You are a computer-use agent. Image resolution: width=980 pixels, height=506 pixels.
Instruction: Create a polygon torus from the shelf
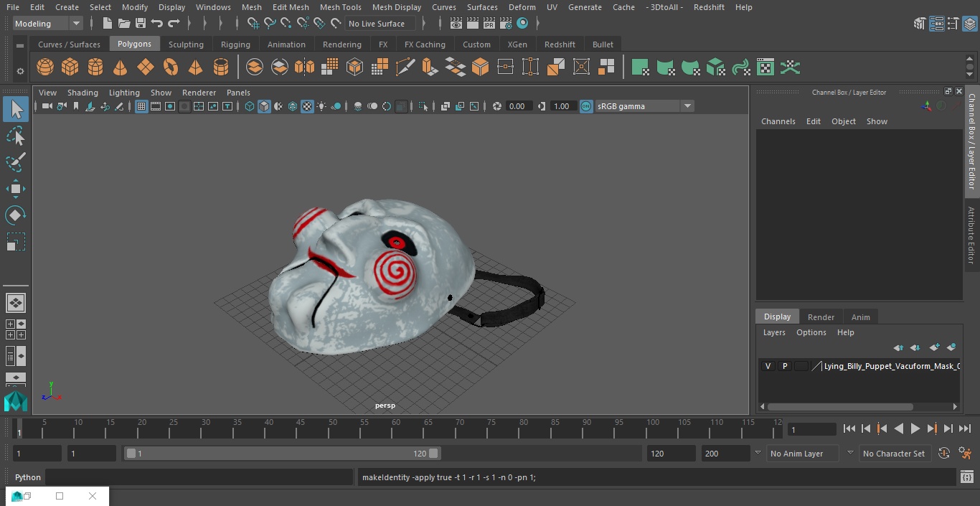[171, 67]
